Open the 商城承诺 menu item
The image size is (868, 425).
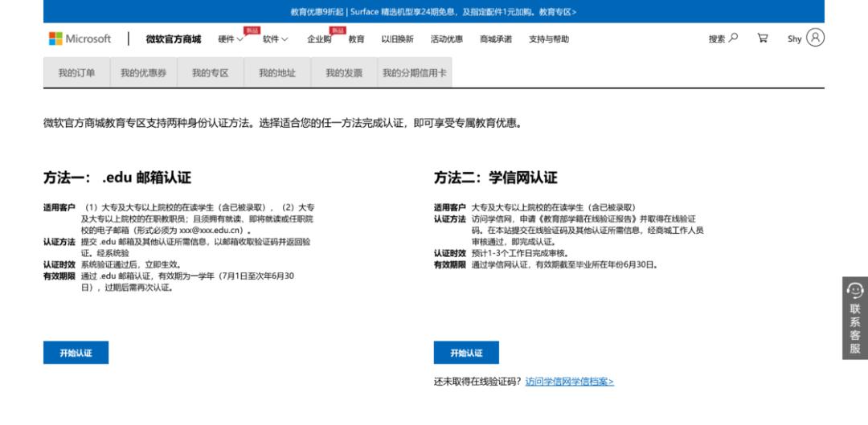[496, 39]
